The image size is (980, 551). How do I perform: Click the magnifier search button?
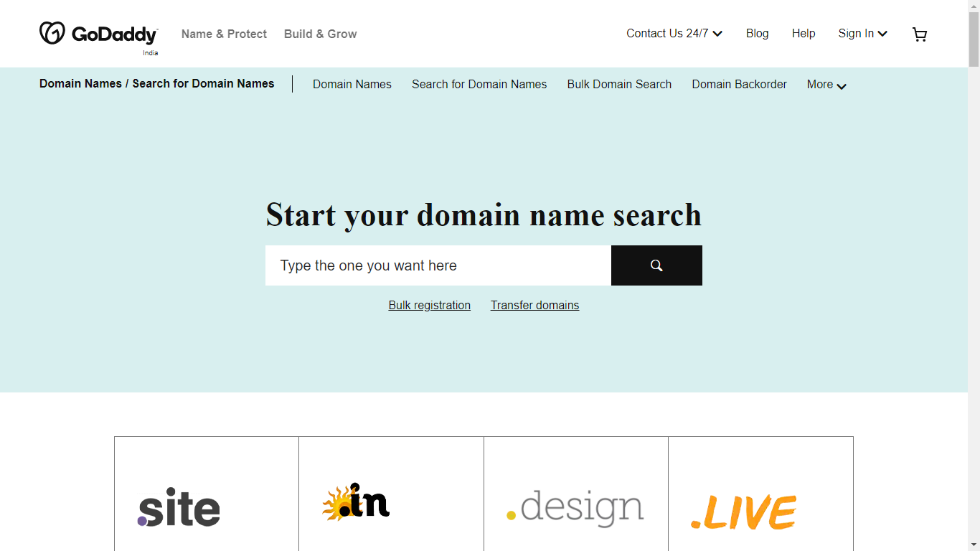(x=656, y=265)
